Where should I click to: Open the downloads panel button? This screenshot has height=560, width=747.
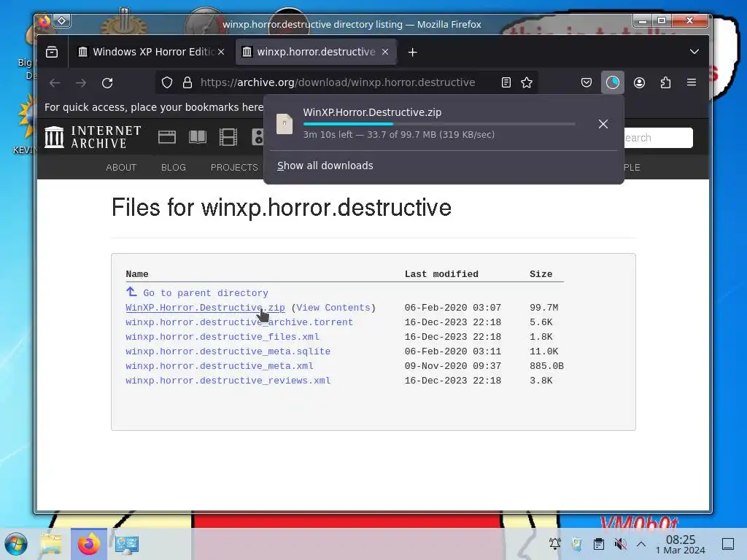pos(613,82)
